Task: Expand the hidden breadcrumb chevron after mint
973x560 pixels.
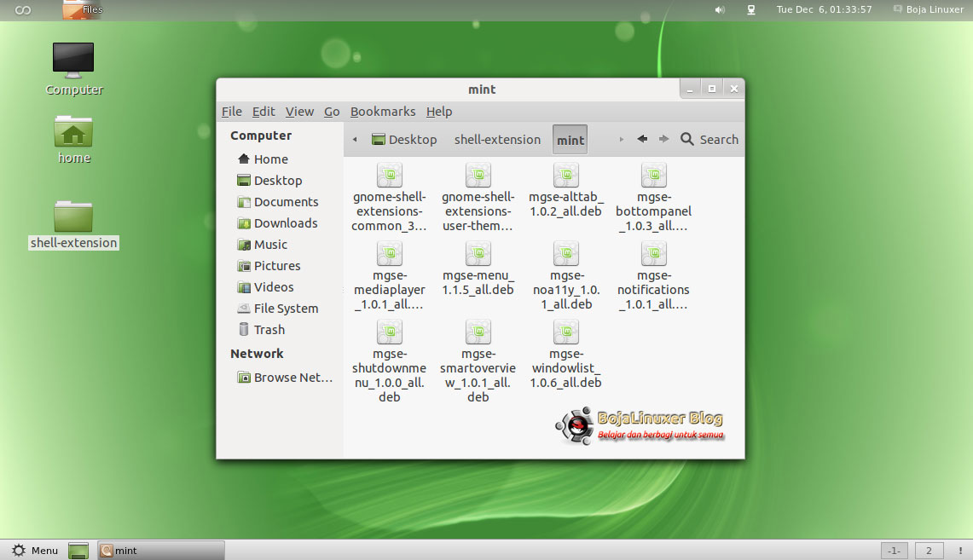Action: click(620, 139)
